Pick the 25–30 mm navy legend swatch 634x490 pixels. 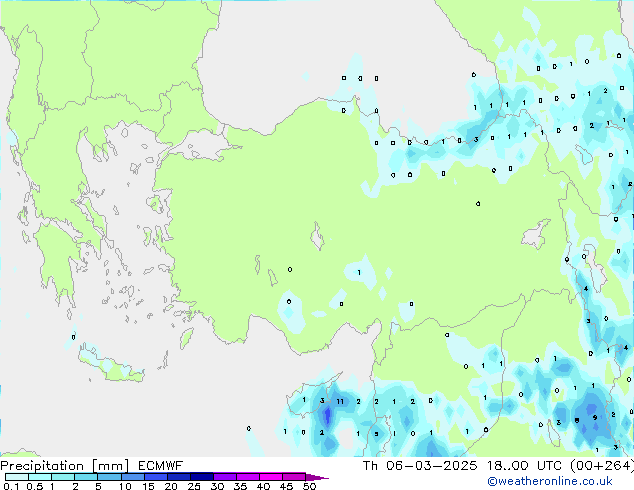(201, 477)
